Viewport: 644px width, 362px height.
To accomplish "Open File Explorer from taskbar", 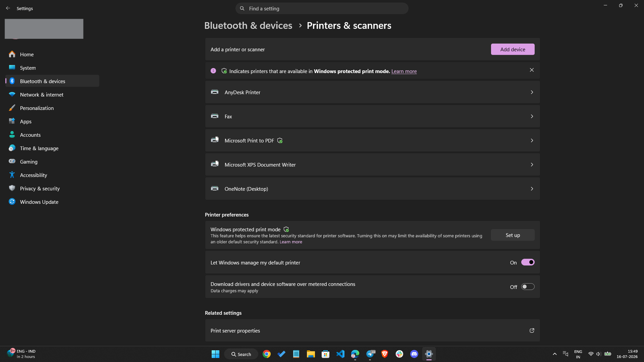I will click(311, 354).
